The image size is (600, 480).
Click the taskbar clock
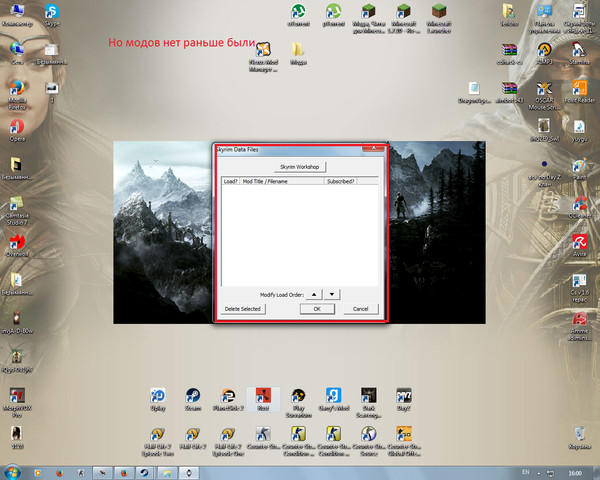575,473
